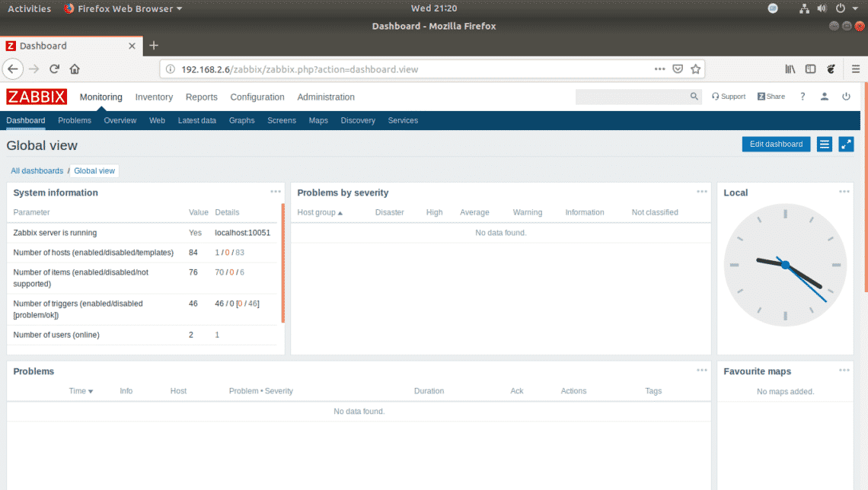
Task: Open the Configuration menu
Action: tap(257, 97)
